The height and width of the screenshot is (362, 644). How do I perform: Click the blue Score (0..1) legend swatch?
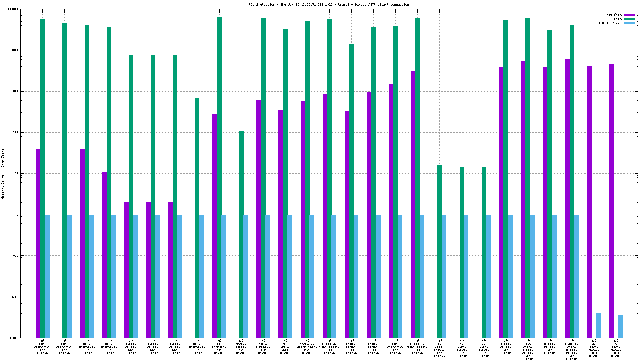point(629,23)
